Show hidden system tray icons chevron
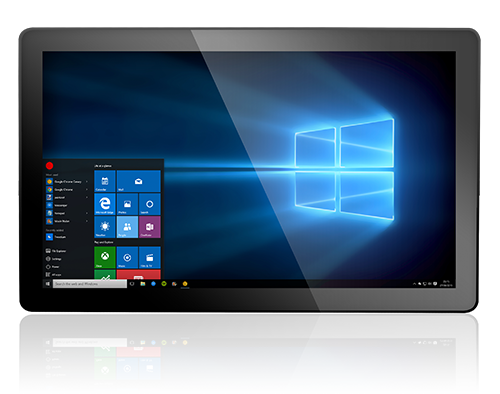This screenshot has height=394, width=500. (414, 284)
